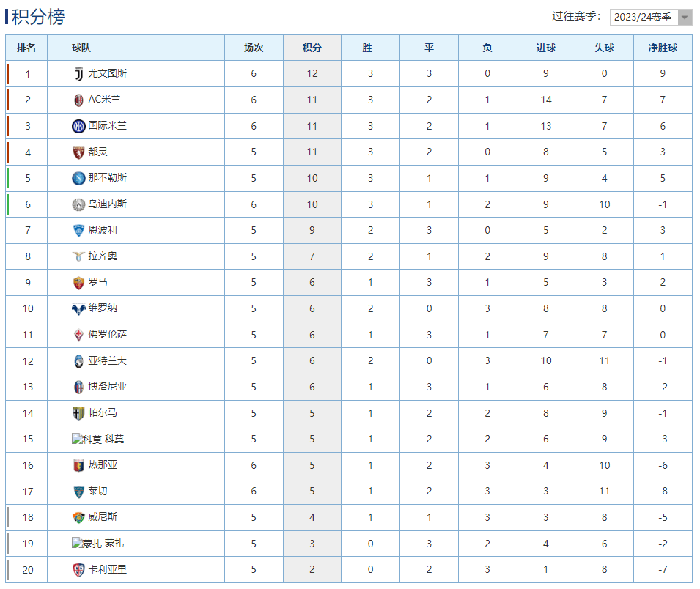Open the 热那亚 team link
Image resolution: width=700 pixels, height=589 pixels.
pos(103,465)
